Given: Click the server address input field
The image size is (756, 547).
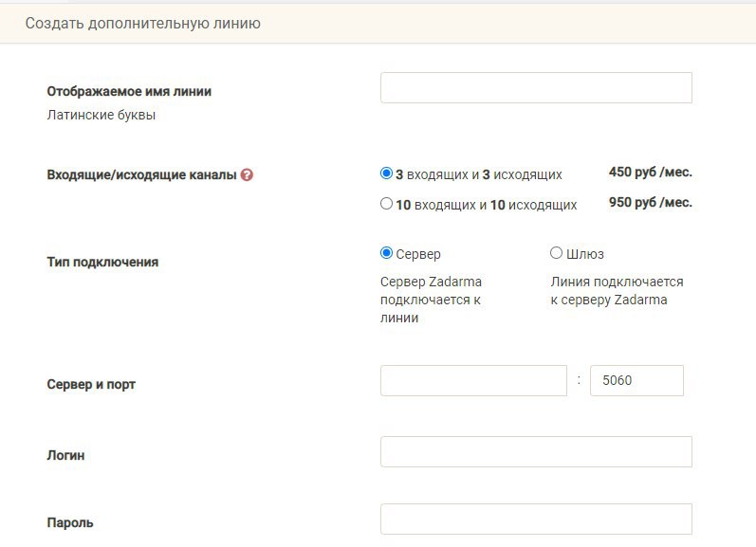Looking at the screenshot, I should click(x=473, y=381).
